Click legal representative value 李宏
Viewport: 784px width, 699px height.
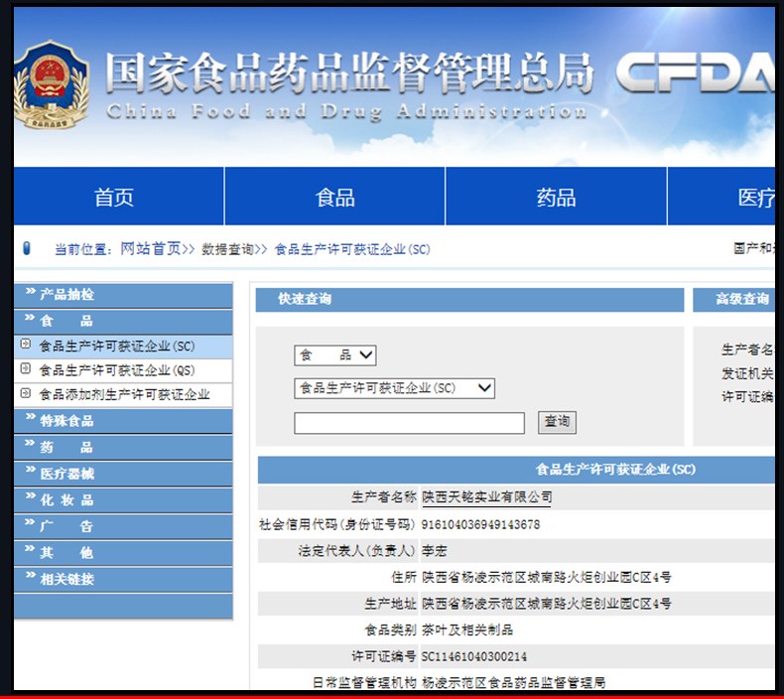click(x=434, y=551)
